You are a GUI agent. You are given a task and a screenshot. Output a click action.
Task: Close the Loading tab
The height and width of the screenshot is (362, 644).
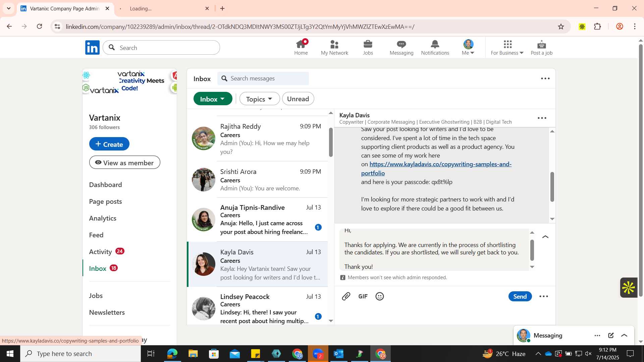pyautogui.click(x=207, y=8)
